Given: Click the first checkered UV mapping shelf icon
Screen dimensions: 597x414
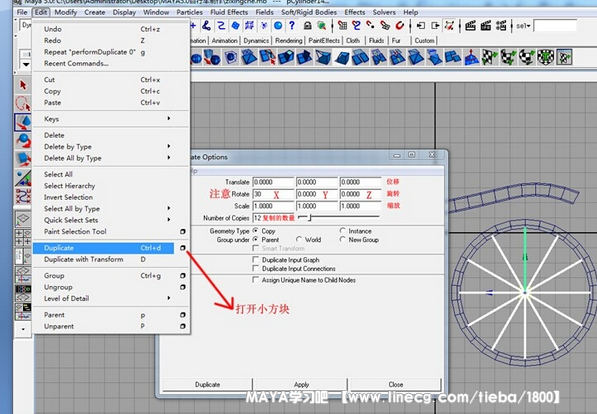Looking at the screenshot, I should [490, 57].
